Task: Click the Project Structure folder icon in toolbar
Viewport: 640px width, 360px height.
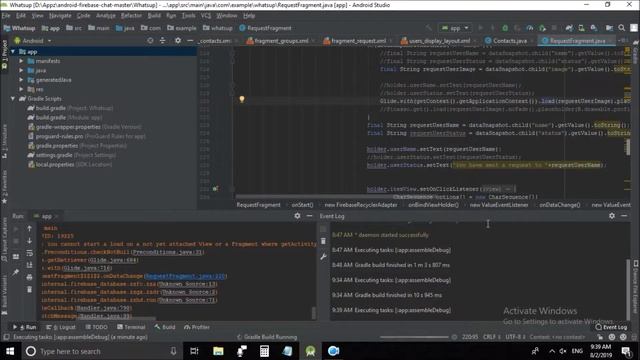Action: point(609,28)
